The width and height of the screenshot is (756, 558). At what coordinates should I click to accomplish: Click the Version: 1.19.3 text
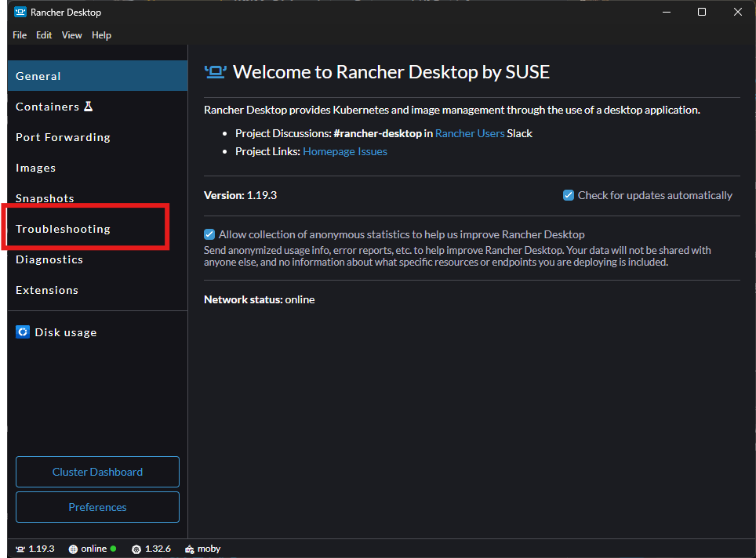tap(240, 195)
